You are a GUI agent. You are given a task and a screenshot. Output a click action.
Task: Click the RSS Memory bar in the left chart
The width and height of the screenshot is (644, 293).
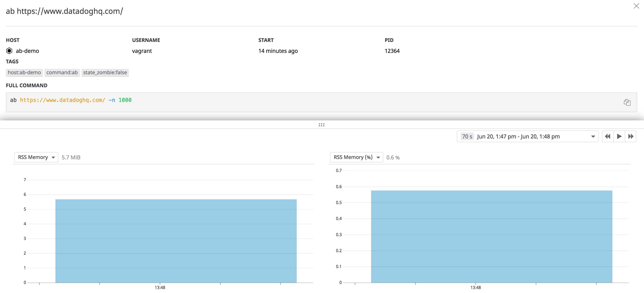click(175, 240)
